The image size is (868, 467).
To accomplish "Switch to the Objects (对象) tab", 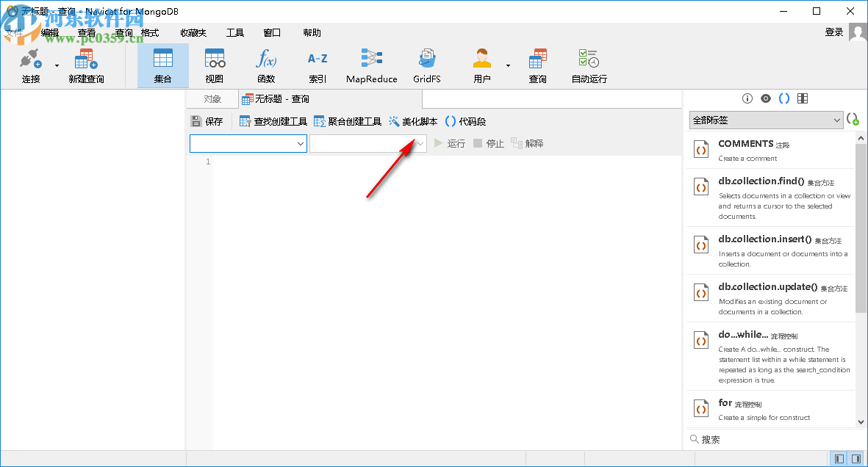I will (212, 99).
